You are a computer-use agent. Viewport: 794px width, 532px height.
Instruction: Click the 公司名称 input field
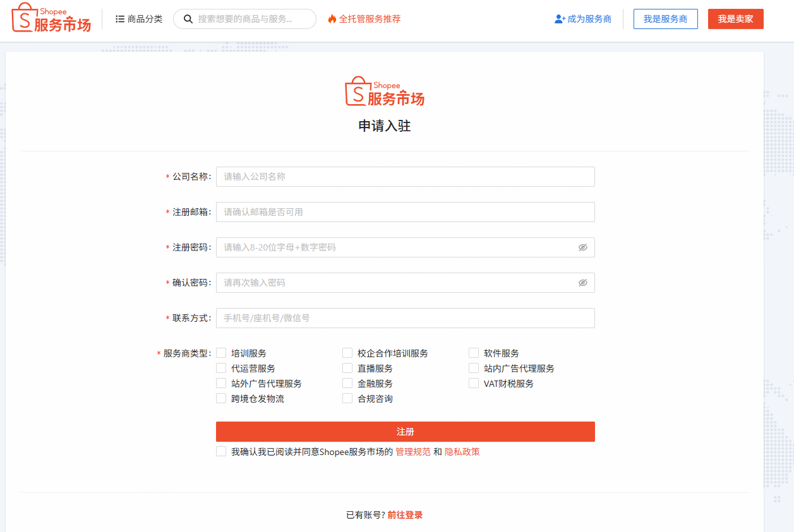click(x=406, y=177)
